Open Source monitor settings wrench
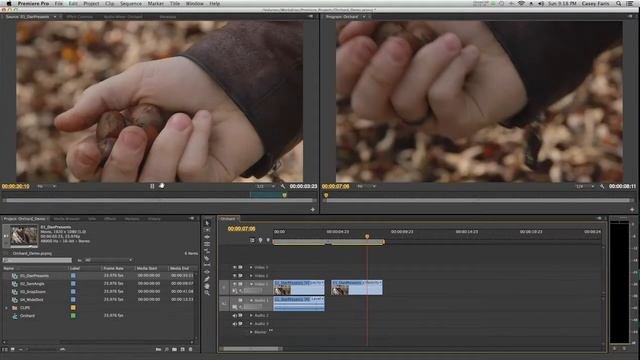640x360 pixels. pos(282,186)
